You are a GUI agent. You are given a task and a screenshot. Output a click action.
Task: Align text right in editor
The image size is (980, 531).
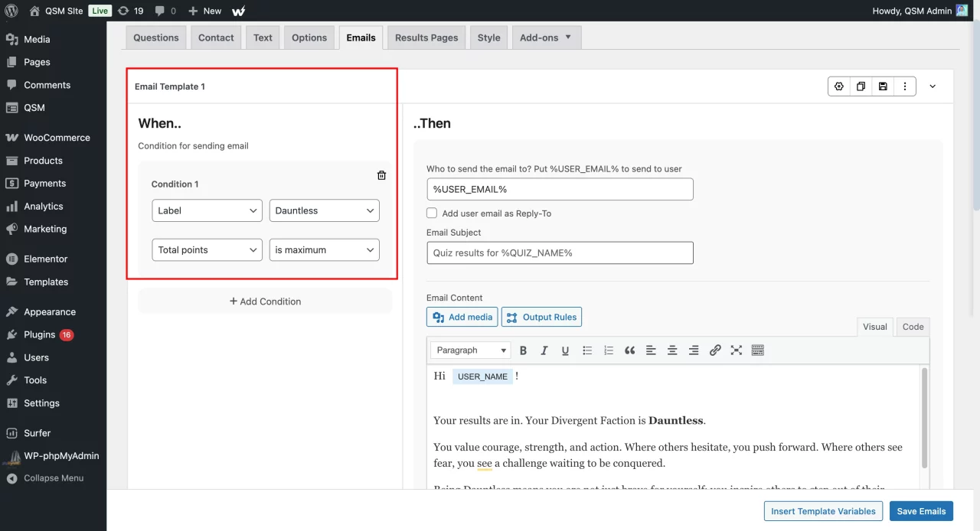pos(694,350)
